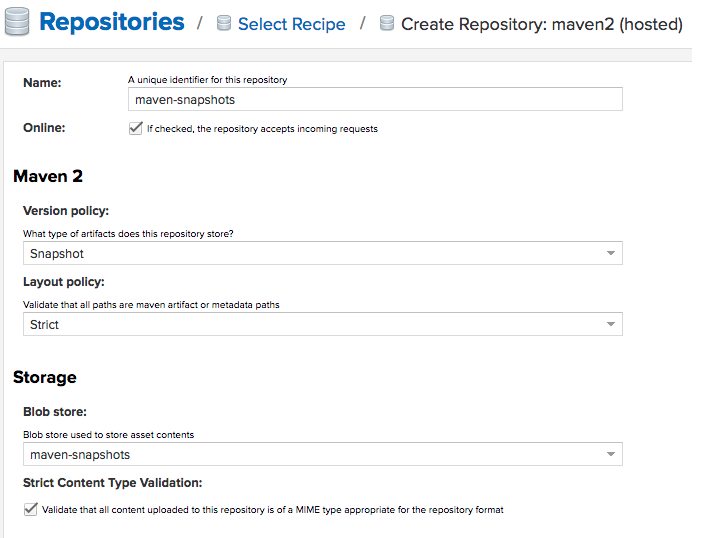The height and width of the screenshot is (538, 719).
Task: Click the Name field label
Action: click(x=42, y=83)
